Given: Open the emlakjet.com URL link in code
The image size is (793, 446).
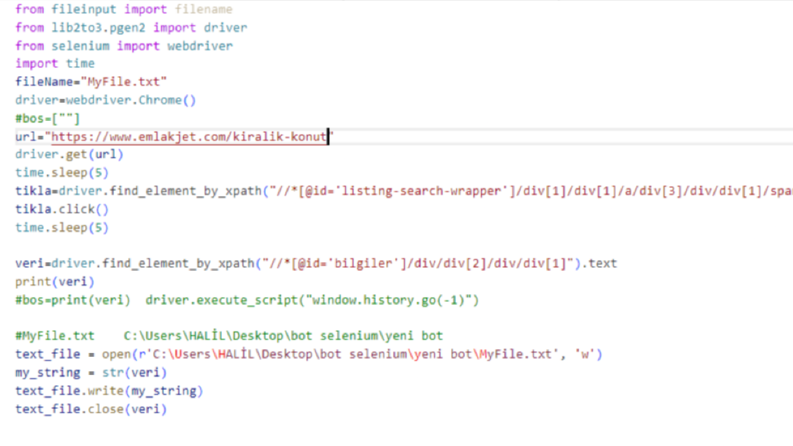Looking at the screenshot, I should pos(189,137).
